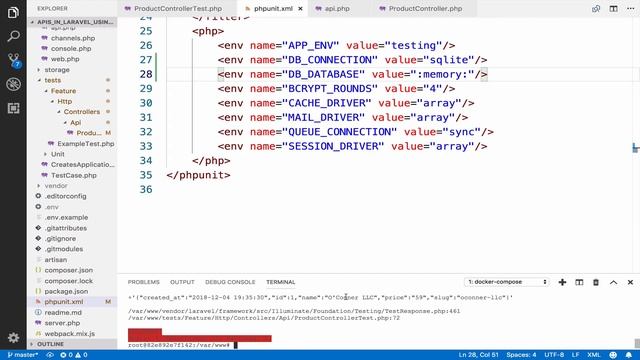Open .editorconfig file
This screenshot has width=640, height=360.
tap(65, 196)
